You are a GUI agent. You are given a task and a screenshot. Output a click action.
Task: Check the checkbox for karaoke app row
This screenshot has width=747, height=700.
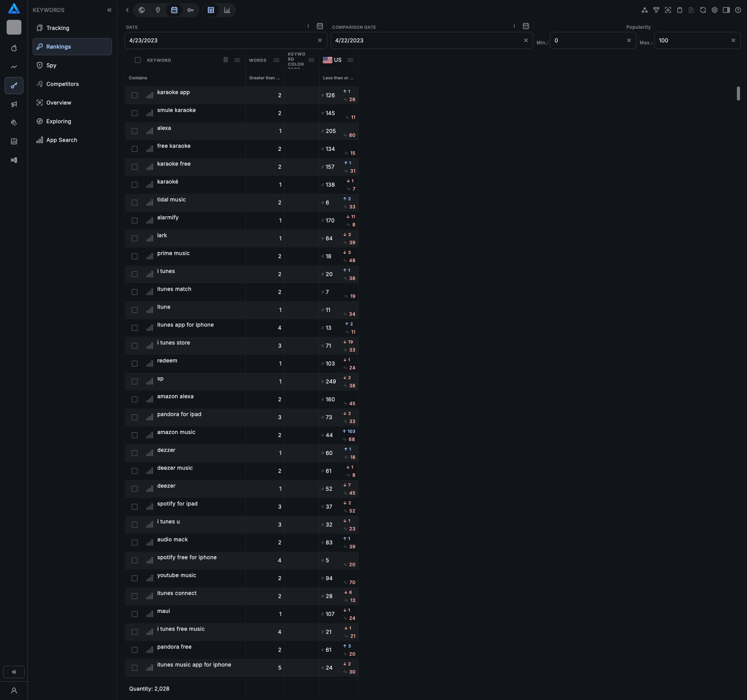(135, 95)
